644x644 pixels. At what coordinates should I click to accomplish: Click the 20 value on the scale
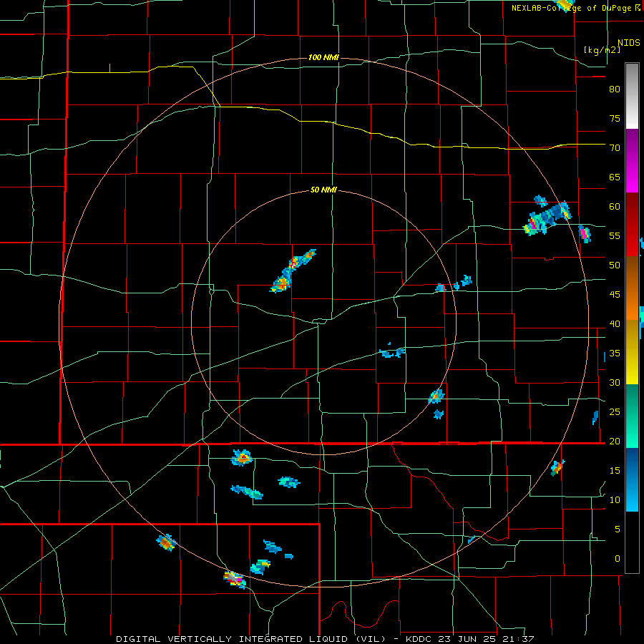click(x=615, y=441)
